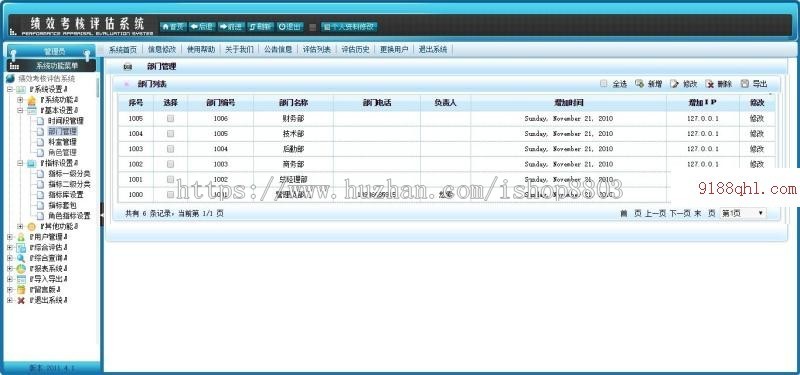Click the 前进 forward arrow button

tap(231, 27)
